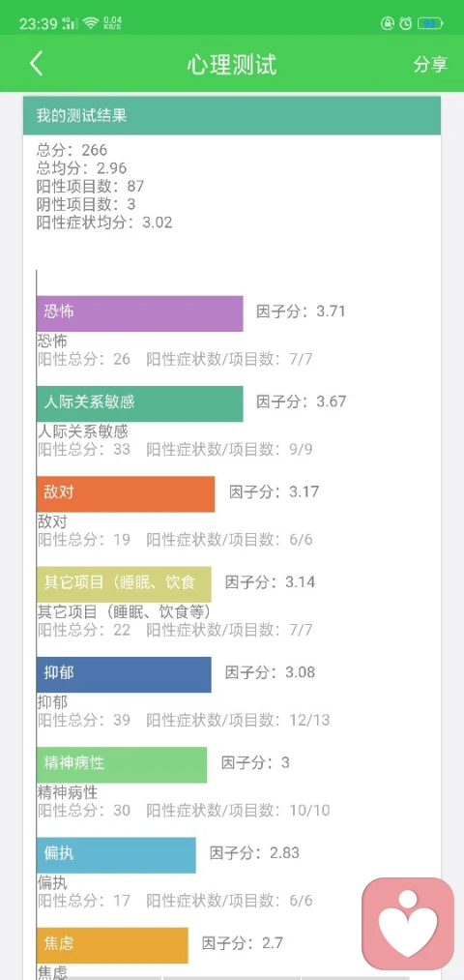Tap the 分享 share button
464x980 pixels.
(x=430, y=65)
